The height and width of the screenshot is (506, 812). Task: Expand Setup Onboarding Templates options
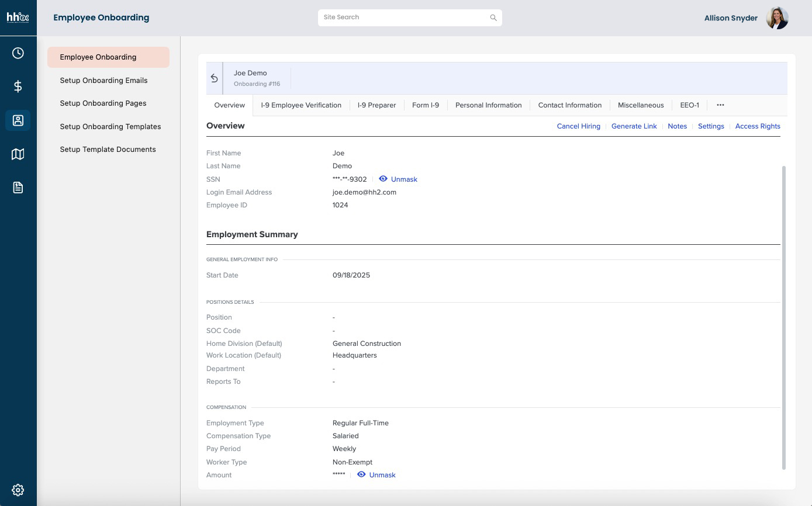pos(110,126)
